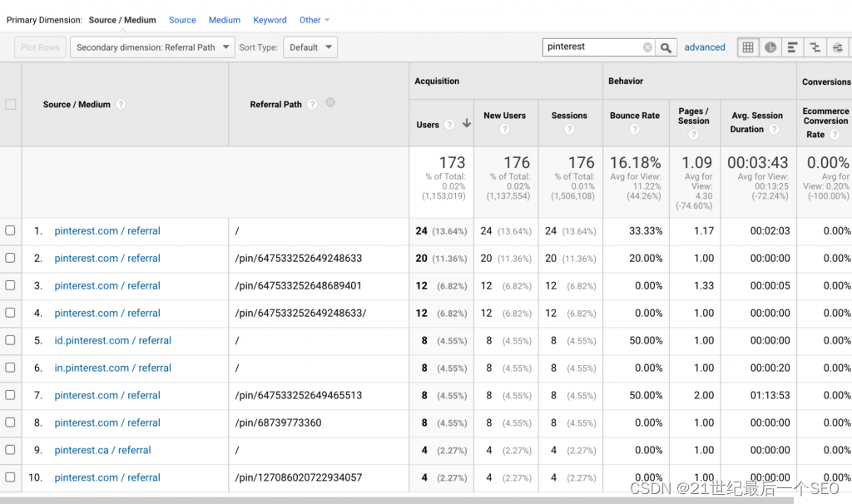The height and width of the screenshot is (504, 852).
Task: Select bounce rate 33.33% in row 1
Action: [646, 231]
